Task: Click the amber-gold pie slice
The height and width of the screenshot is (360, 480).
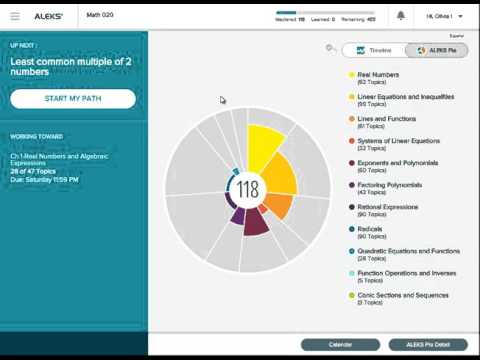Action: tap(282, 175)
